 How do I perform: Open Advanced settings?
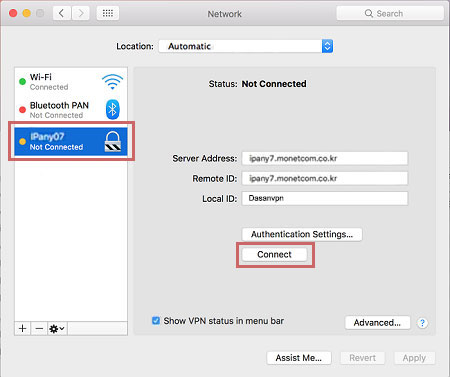coord(377,323)
